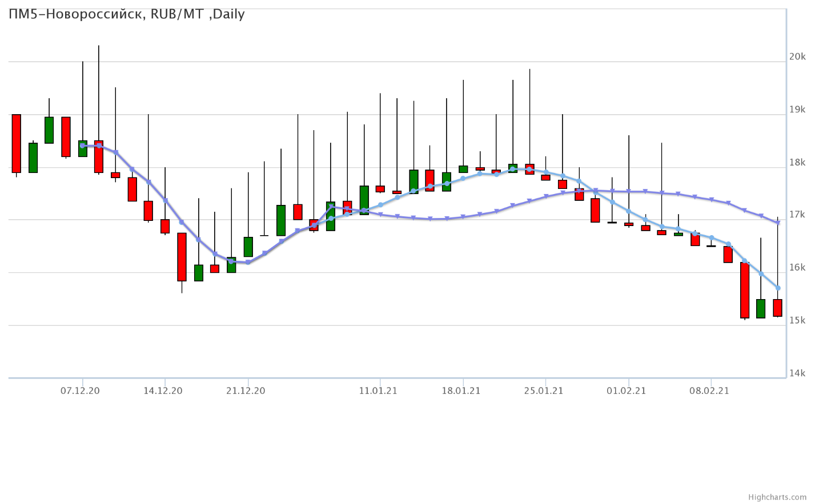815x504 pixels.
Task: Click the 08.02.21 date label
Action: click(709, 390)
